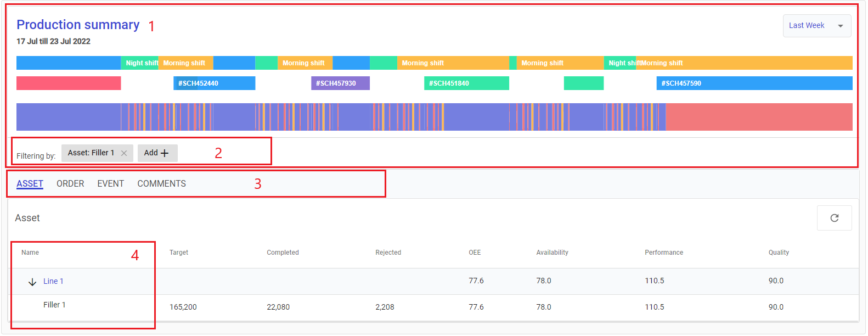The image size is (868, 336).
Task: Refresh the Asset table
Action: (x=834, y=218)
